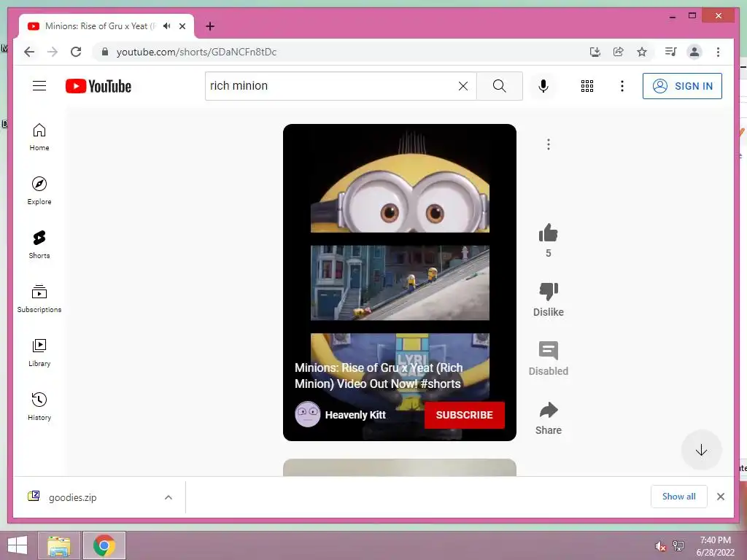This screenshot has height=560, width=747.
Task: Click the network tray icon
Action: (678, 545)
